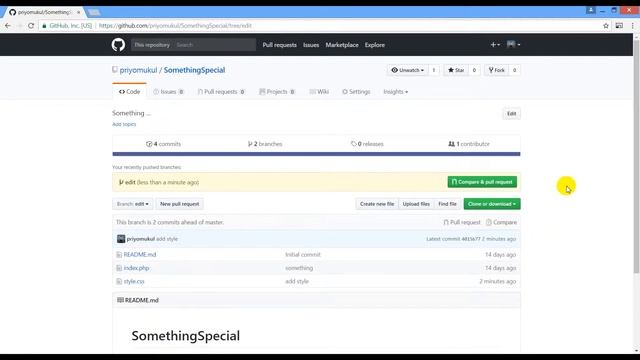Open the Chrome three-dot menu
640x360 pixels.
632,25
